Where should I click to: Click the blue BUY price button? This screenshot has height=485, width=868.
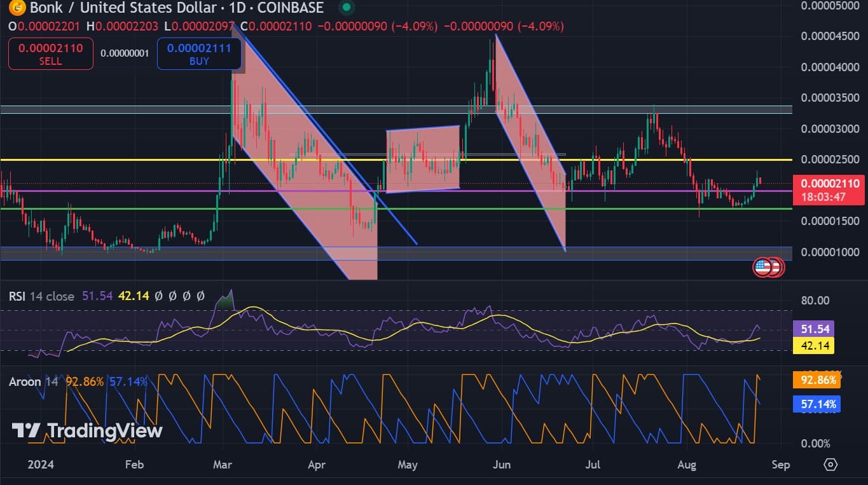coord(199,53)
